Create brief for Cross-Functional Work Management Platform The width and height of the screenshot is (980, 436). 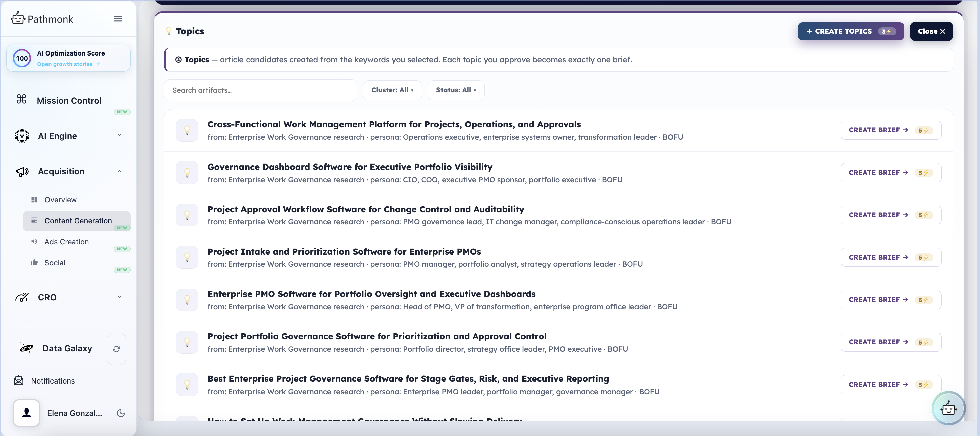[891, 130]
